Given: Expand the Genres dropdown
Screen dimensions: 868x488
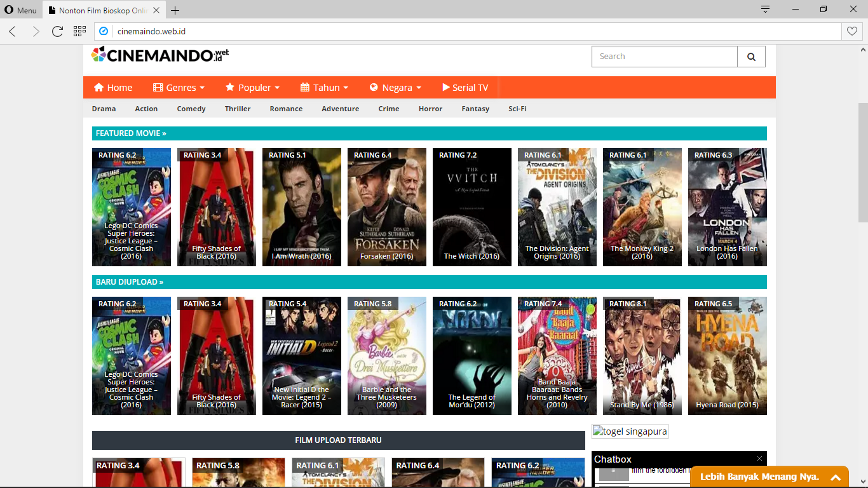Looking at the screenshot, I should tap(179, 88).
